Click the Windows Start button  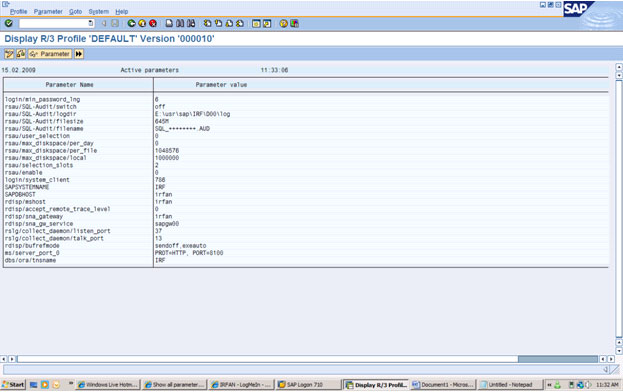pos(13,384)
